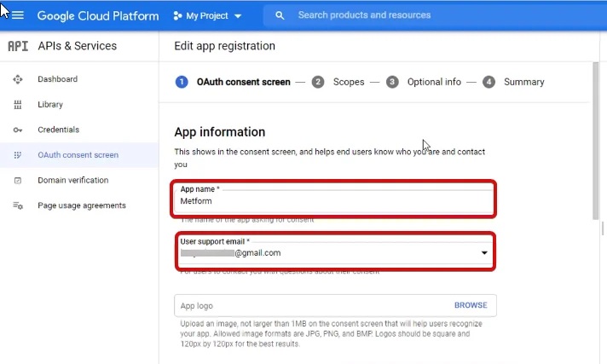The image size is (607, 364).
Task: Click the Dashboard icon in sidebar
Action: click(x=18, y=79)
